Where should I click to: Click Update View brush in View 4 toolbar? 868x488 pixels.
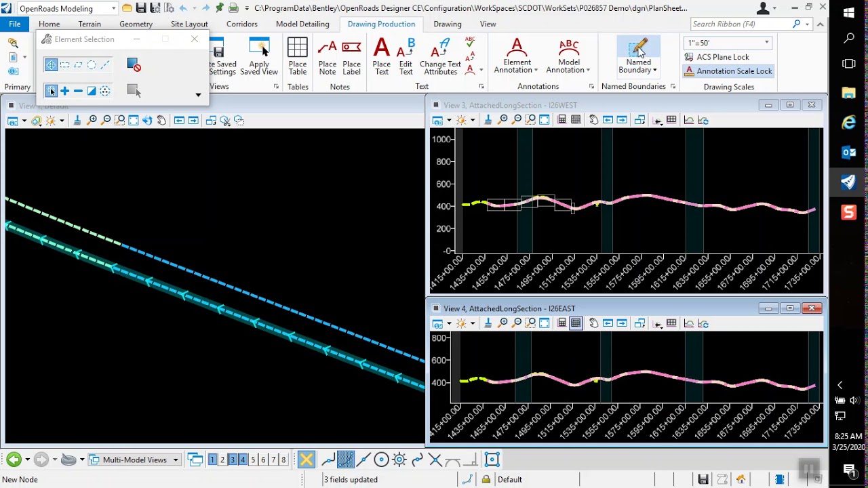488,323
